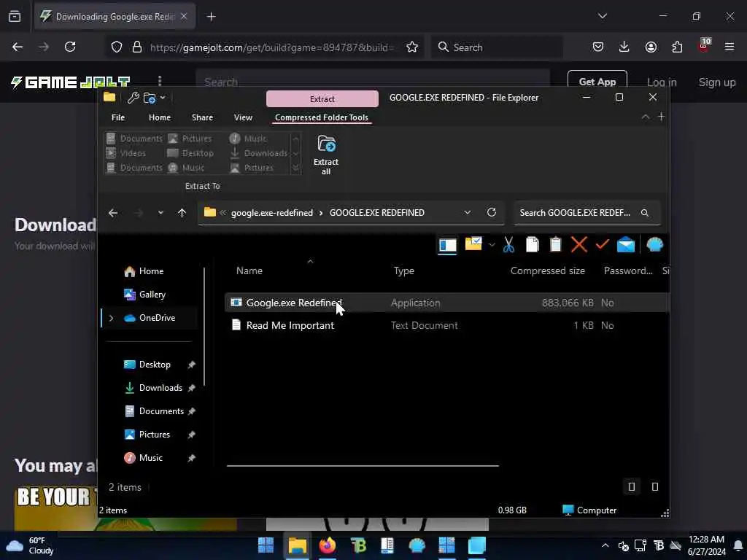Screen dimensions: 747x560
Task: Sort by Password column header
Action: (x=628, y=271)
